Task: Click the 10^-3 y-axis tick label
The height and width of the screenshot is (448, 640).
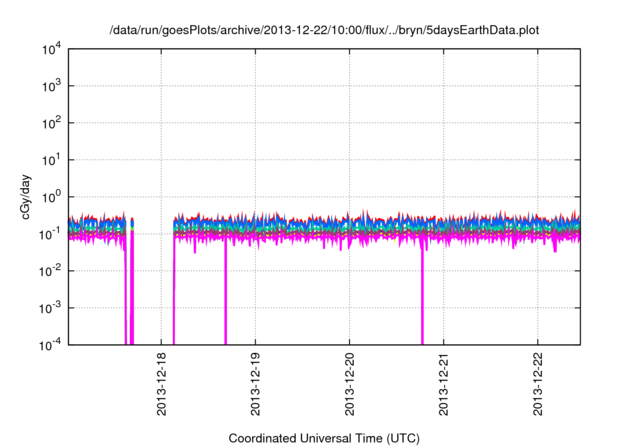Action: [50, 309]
